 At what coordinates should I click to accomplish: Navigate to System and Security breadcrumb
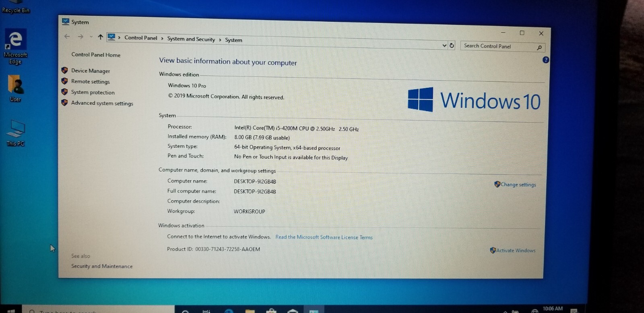pos(191,39)
